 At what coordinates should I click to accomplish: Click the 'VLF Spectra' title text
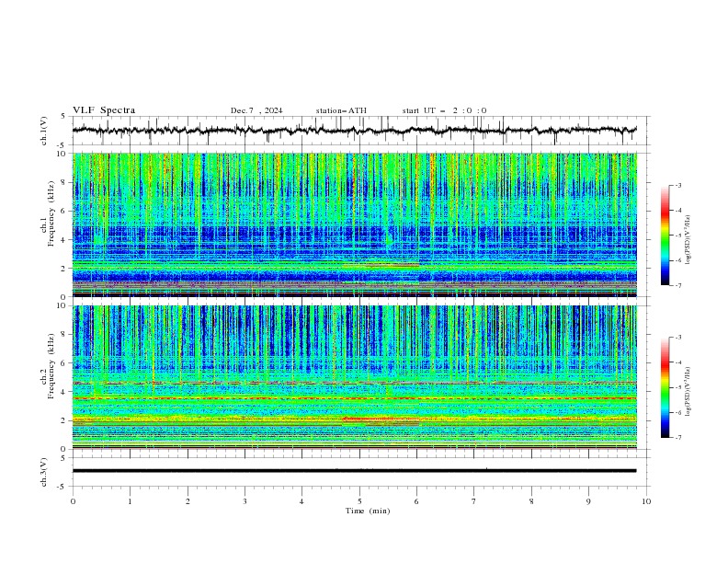click(104, 110)
